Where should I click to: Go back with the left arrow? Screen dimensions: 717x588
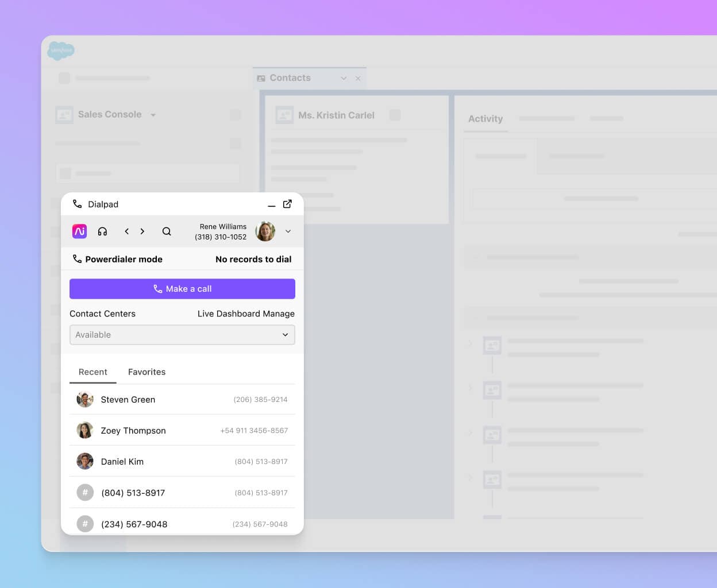[x=126, y=231]
